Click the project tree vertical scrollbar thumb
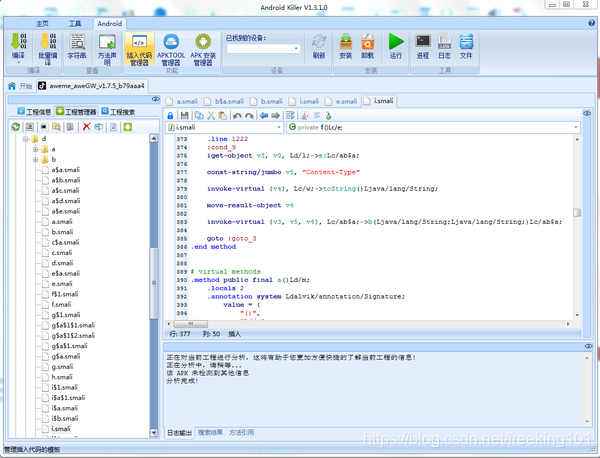Image resolution: width=600 pixels, height=458 pixels. click(x=154, y=282)
